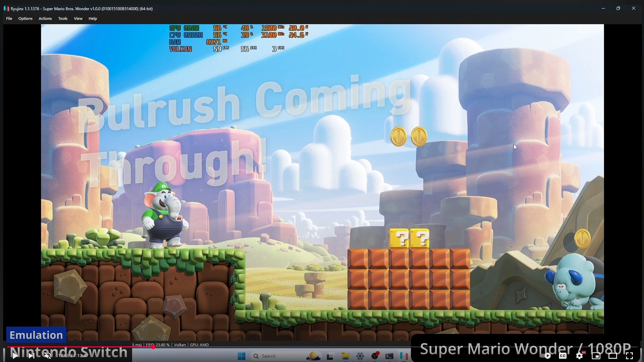Image resolution: width=644 pixels, height=362 pixels.
Task: Open the Ryujinx Actions menu
Action: [x=45, y=18]
